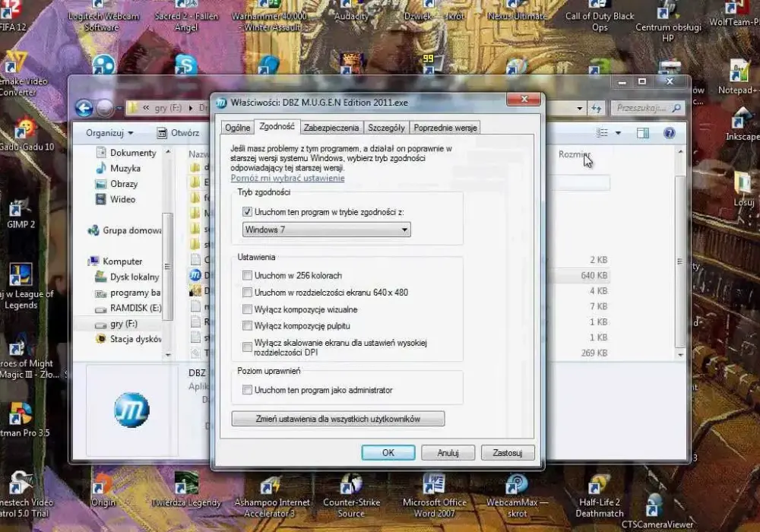760x532 pixels.
Task: Open Inkscape desktop shortcut
Action: [742, 125]
